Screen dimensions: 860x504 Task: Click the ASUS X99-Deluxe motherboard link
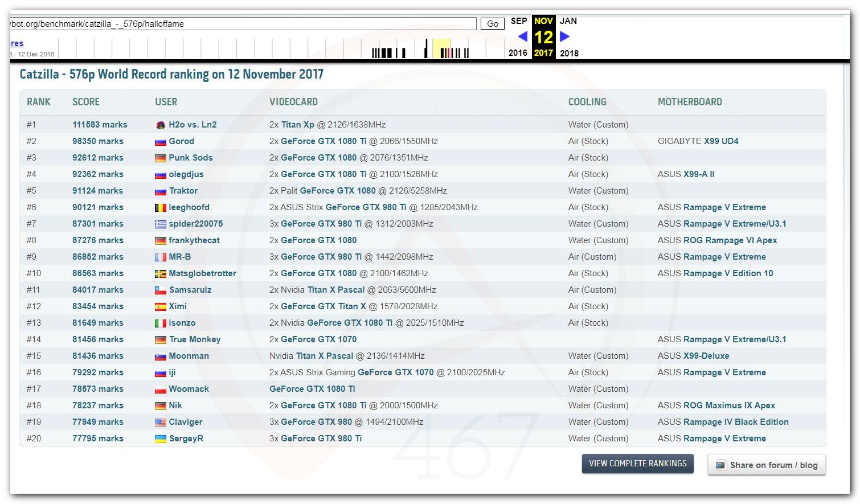694,356
